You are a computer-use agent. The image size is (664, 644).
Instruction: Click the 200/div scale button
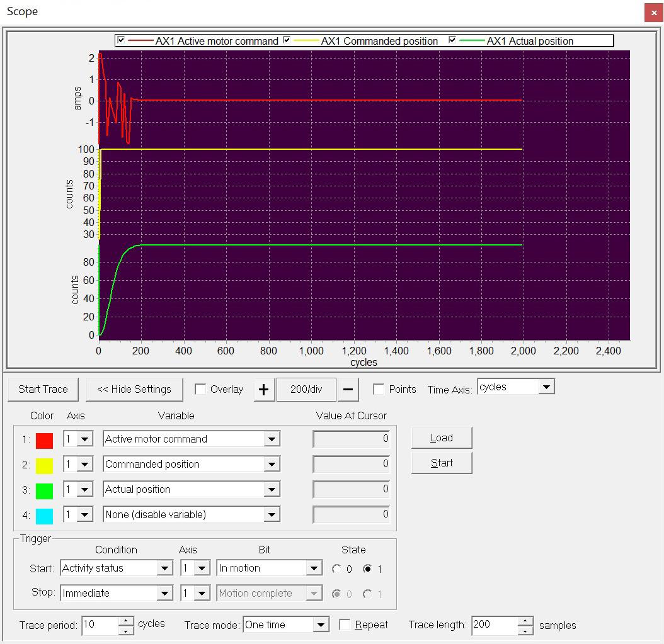coord(306,389)
